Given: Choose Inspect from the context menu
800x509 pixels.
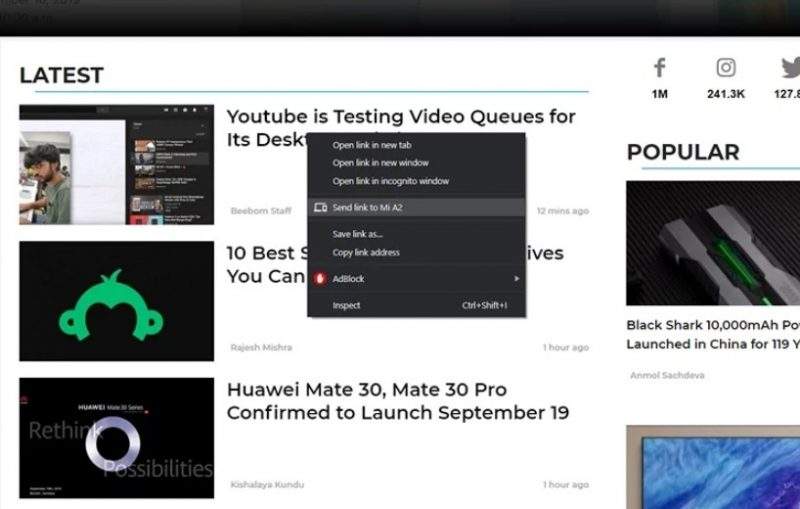Looking at the screenshot, I should (x=416, y=305).
